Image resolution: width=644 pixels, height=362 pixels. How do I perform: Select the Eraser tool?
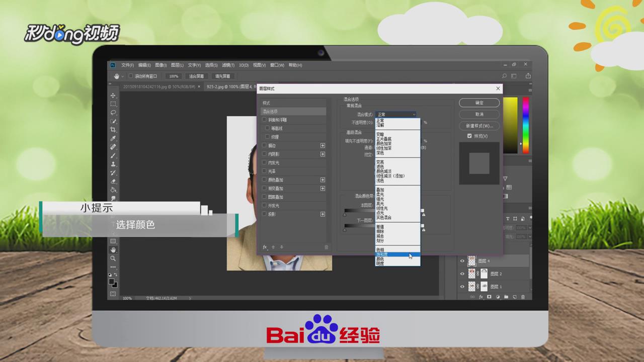tap(113, 181)
